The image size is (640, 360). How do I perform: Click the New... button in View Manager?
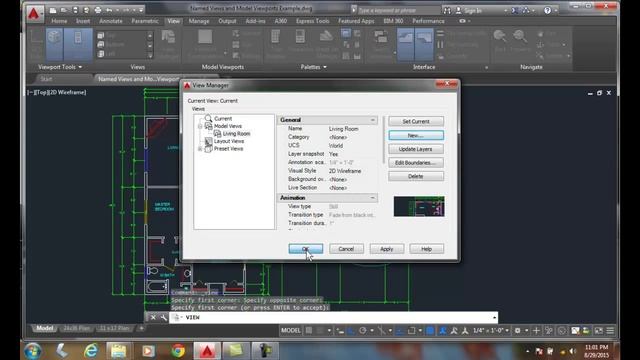(x=416, y=136)
